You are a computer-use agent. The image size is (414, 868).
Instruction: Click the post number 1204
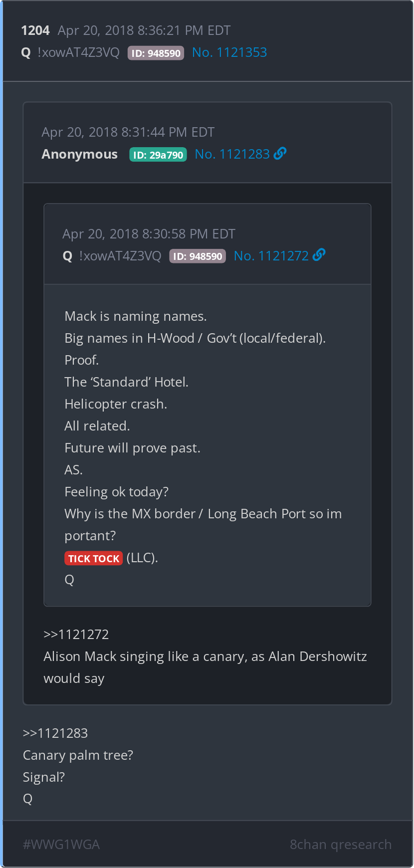click(35, 30)
